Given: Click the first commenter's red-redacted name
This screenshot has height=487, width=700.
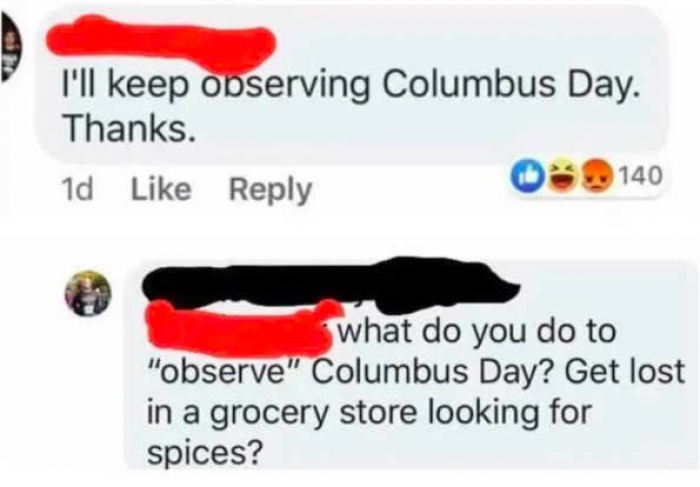Looking at the screenshot, I should click(161, 42).
